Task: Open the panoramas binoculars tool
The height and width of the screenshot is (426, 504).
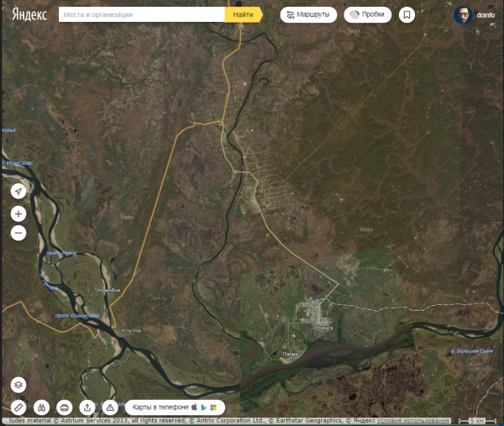Action: (x=41, y=408)
